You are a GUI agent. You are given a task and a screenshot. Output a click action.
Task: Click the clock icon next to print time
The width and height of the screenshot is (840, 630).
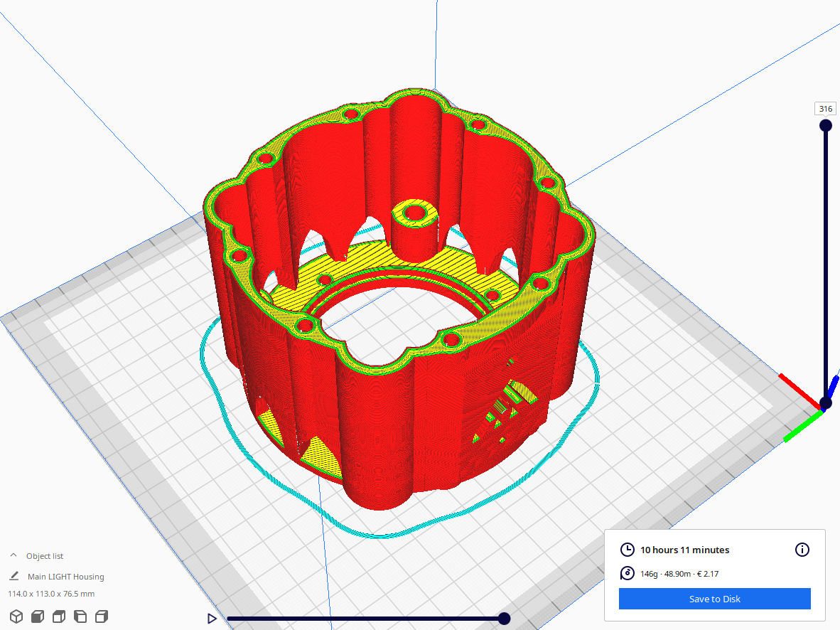(628, 550)
